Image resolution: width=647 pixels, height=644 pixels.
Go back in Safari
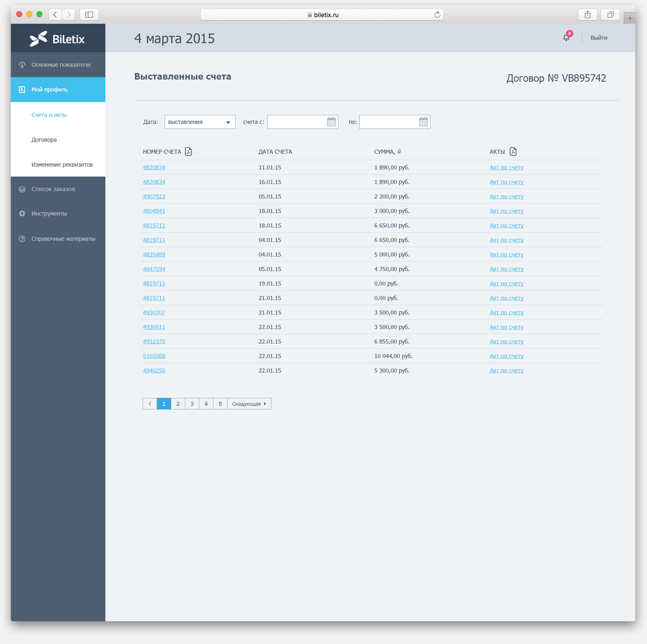click(55, 15)
